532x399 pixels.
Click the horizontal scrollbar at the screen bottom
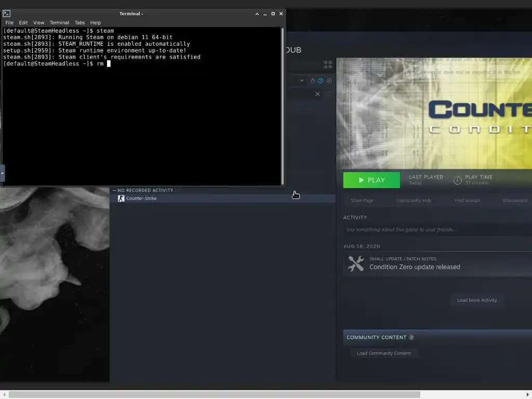click(215, 394)
